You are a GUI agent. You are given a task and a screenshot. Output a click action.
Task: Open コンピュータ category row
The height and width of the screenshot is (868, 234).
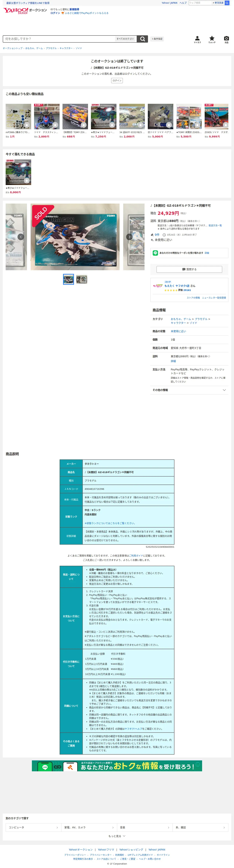pyautogui.click(x=33, y=828)
